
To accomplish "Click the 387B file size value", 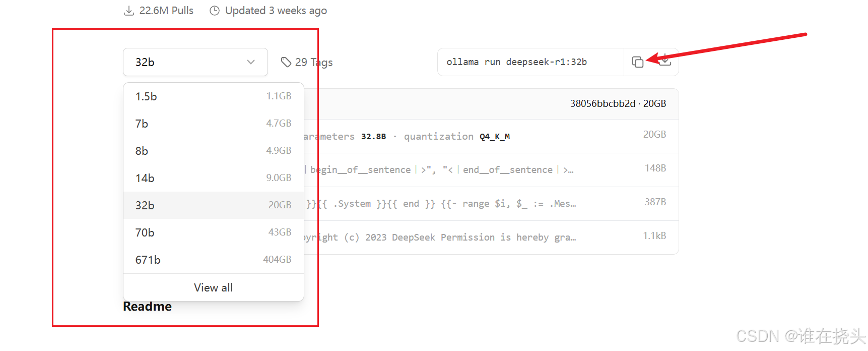I will click(x=655, y=202).
